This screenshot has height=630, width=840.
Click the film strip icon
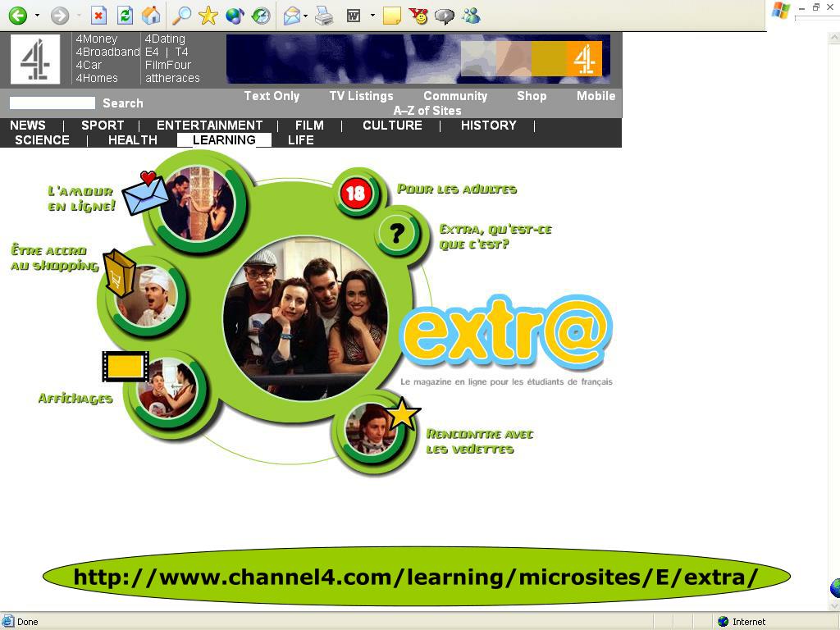(x=126, y=367)
